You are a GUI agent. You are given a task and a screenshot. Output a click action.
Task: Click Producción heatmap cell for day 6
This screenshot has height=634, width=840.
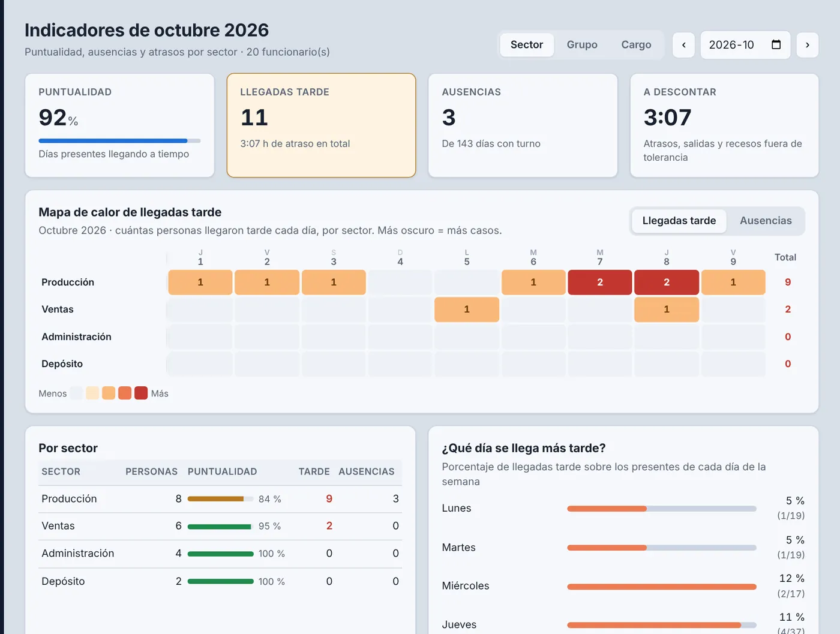point(533,282)
